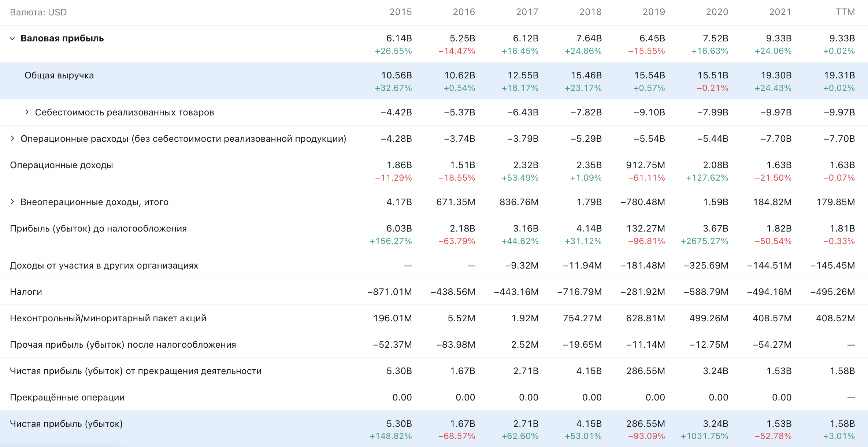Click the 2021 column header
The image size is (868, 447).
click(x=780, y=12)
